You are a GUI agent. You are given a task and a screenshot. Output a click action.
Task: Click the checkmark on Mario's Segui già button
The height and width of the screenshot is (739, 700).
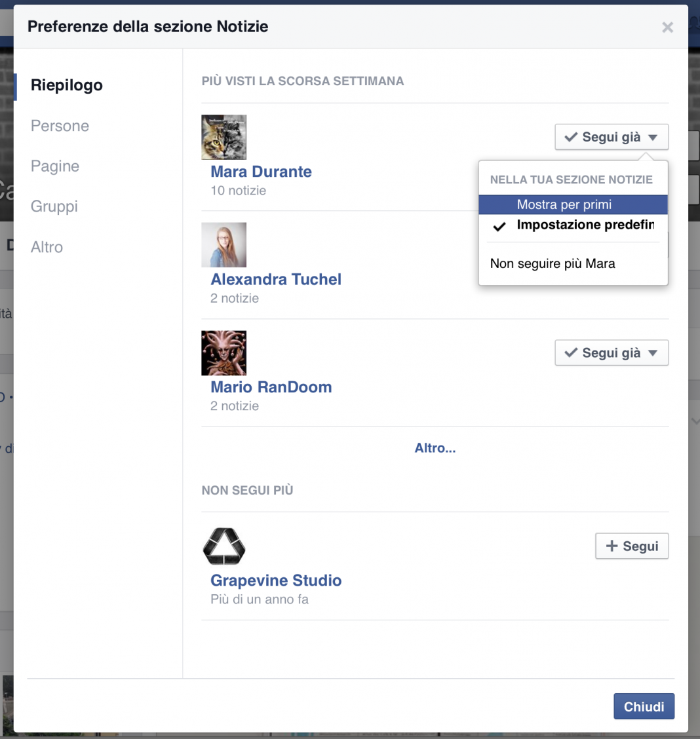(570, 352)
